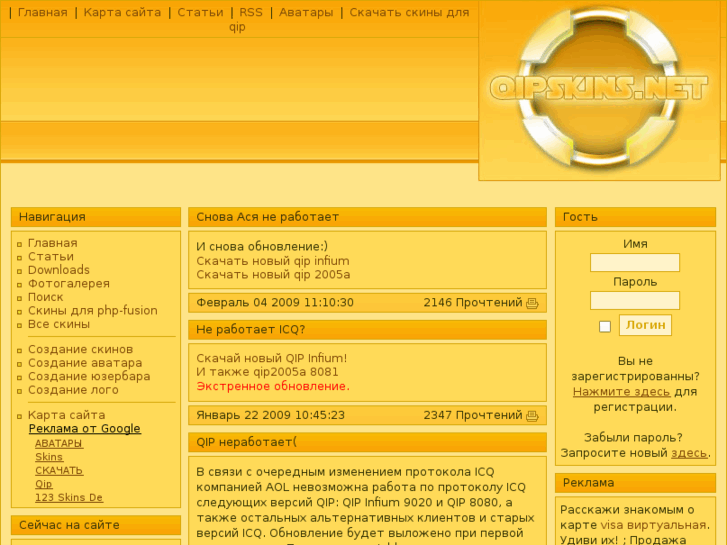Click Нажмите здесь registration link
The width and height of the screenshot is (727, 545).
(621, 392)
